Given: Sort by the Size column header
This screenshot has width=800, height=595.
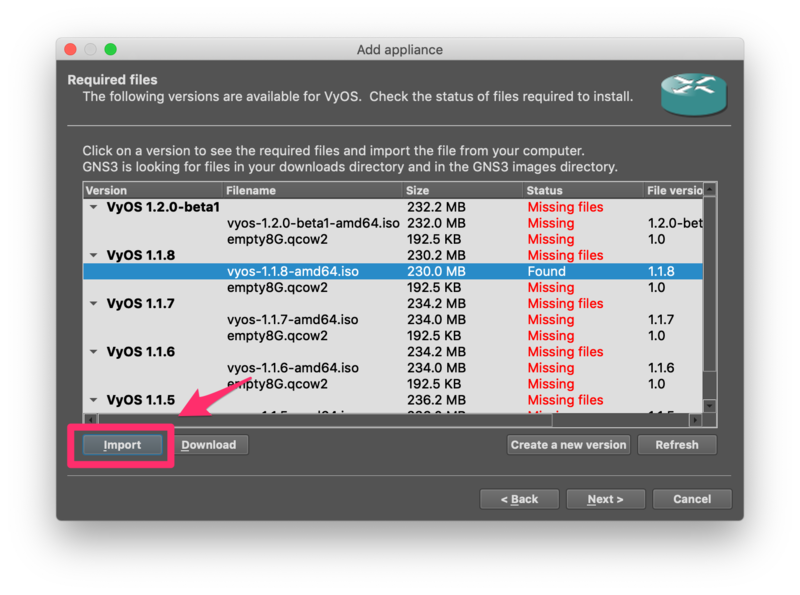Looking at the screenshot, I should click(462, 190).
